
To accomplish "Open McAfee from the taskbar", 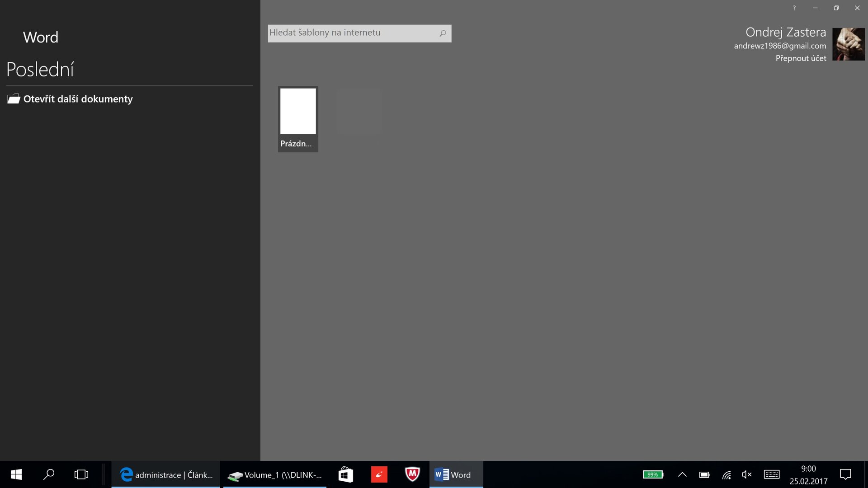I will 412,474.
